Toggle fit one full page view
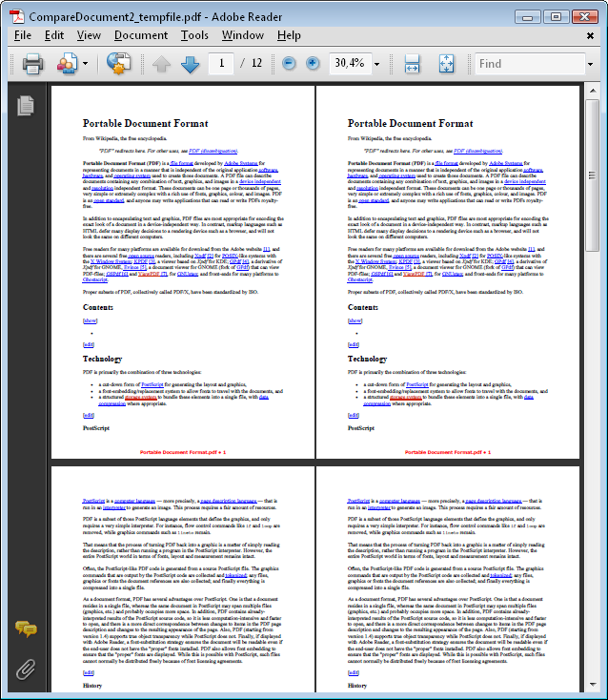Viewport: 608px width, 700px height. pyautogui.click(x=446, y=64)
